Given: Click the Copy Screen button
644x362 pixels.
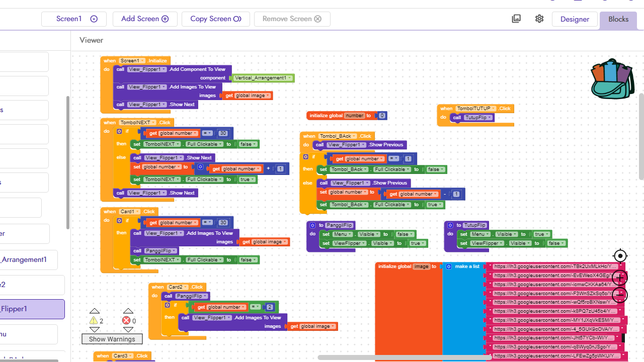Looking at the screenshot, I should tap(216, 19).
